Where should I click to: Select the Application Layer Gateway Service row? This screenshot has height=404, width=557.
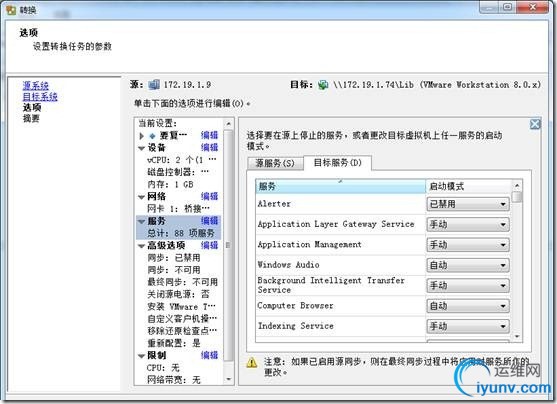(x=340, y=224)
